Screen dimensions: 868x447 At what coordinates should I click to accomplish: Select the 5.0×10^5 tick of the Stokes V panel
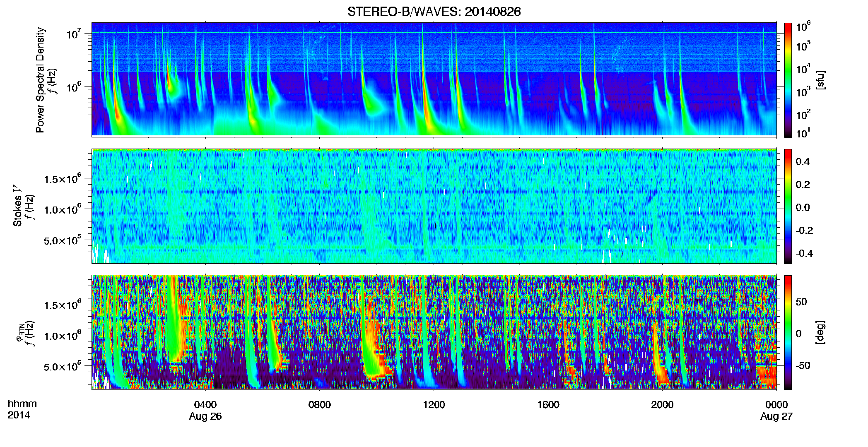point(63,240)
